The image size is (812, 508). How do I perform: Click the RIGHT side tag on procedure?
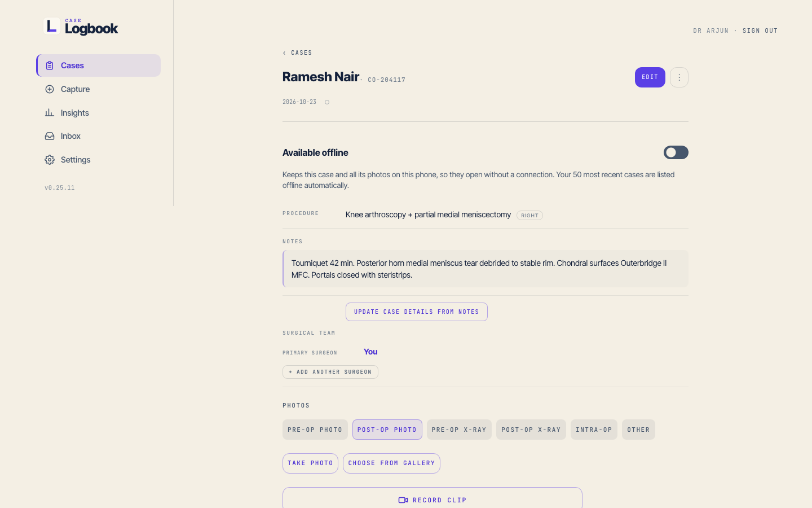pos(529,215)
